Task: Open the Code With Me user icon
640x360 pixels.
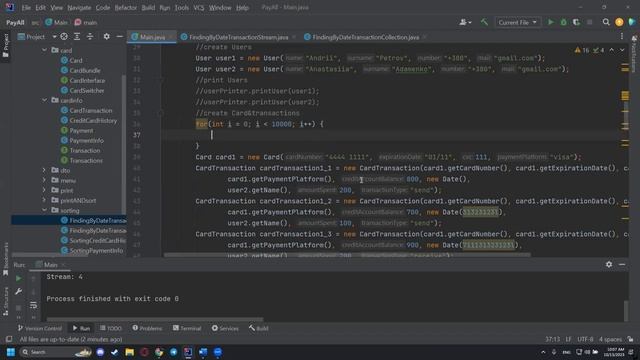Action: coord(465,22)
